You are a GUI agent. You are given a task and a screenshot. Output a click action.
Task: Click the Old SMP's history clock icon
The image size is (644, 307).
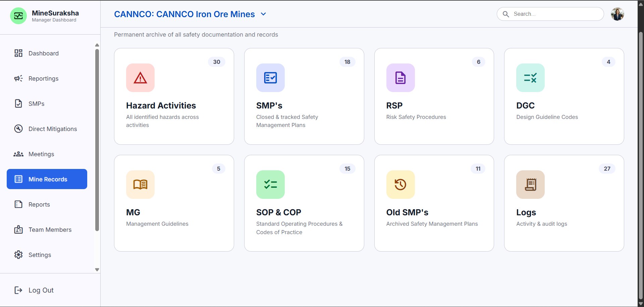(400, 184)
